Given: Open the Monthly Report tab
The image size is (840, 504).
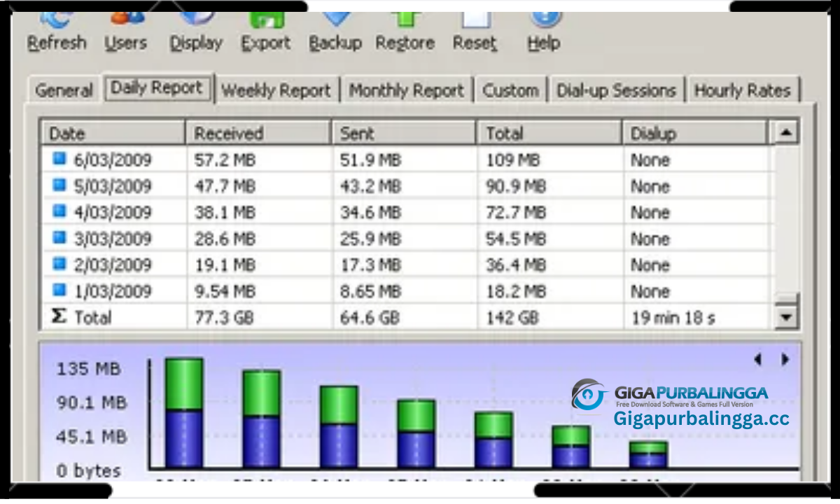Looking at the screenshot, I should point(407,90).
